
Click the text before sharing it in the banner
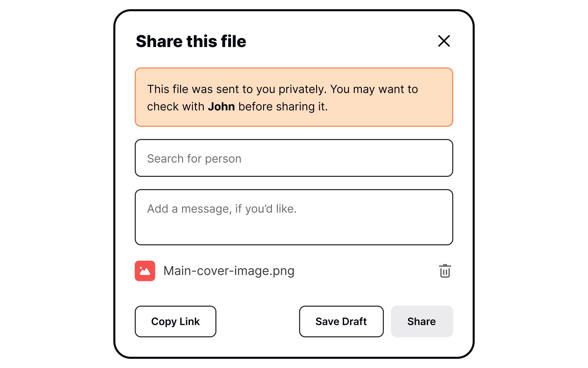pos(283,107)
